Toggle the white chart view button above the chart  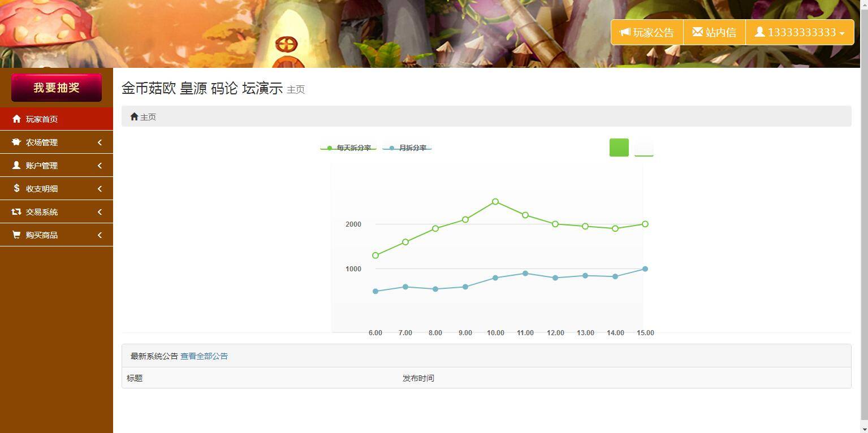point(643,147)
